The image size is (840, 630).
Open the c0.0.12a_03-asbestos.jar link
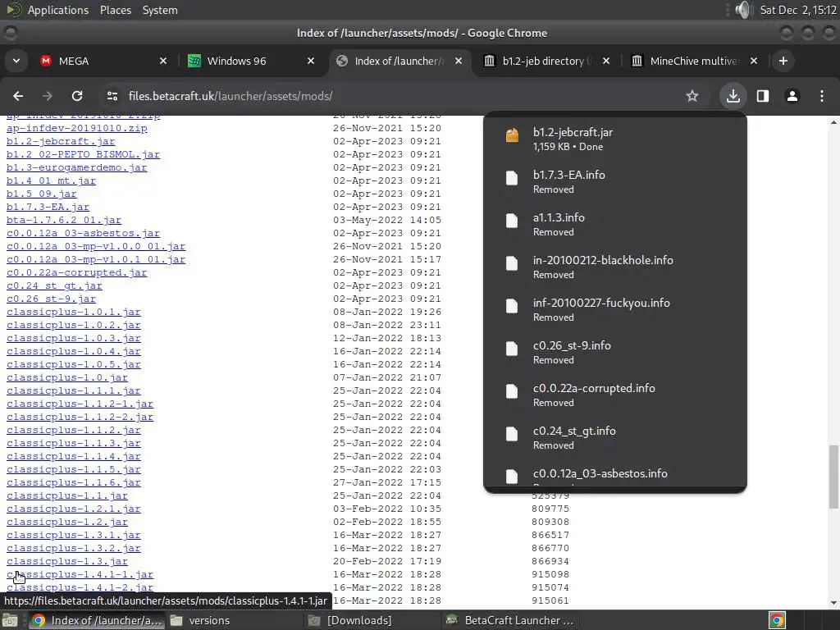click(83, 233)
